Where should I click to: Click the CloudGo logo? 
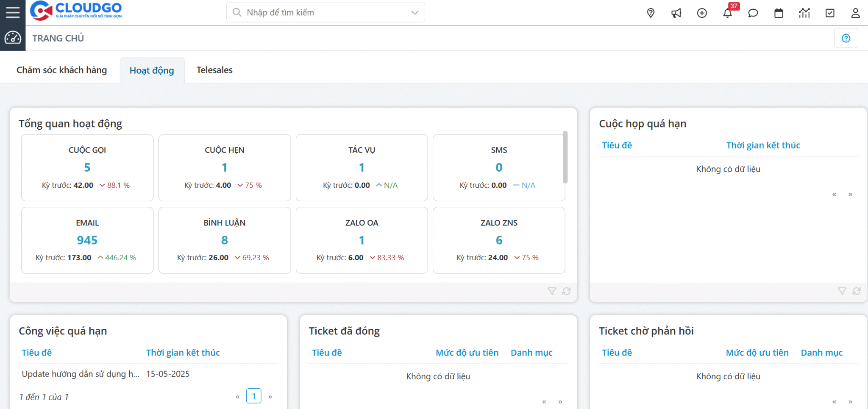point(76,11)
